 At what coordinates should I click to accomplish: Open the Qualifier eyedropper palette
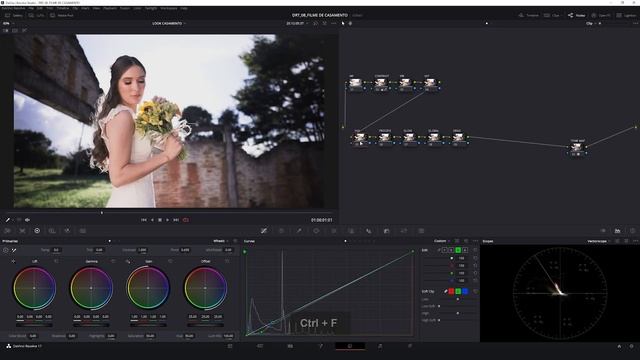tap(299, 231)
